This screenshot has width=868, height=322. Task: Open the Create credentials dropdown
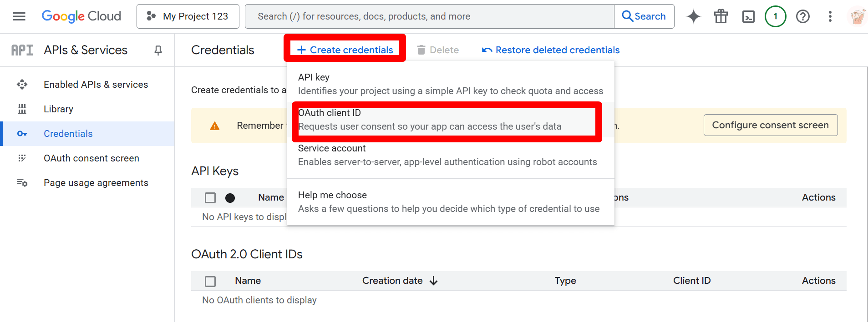345,50
